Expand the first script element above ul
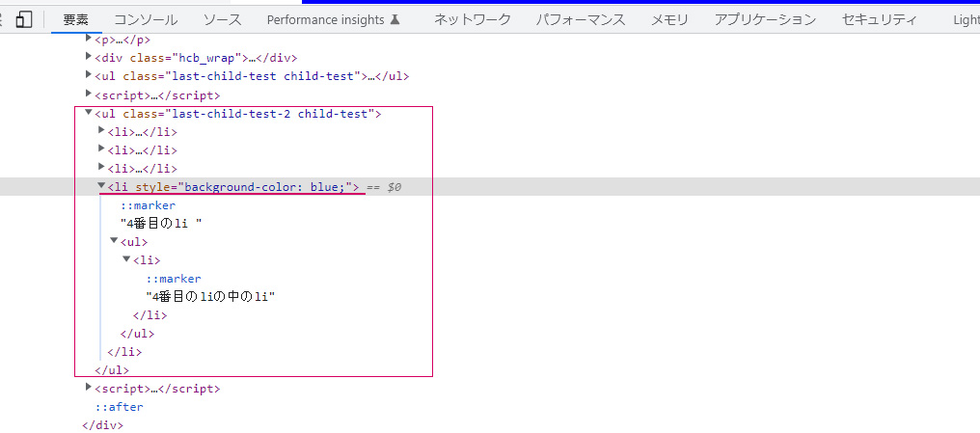This screenshot has height=433, width=980. [x=89, y=95]
